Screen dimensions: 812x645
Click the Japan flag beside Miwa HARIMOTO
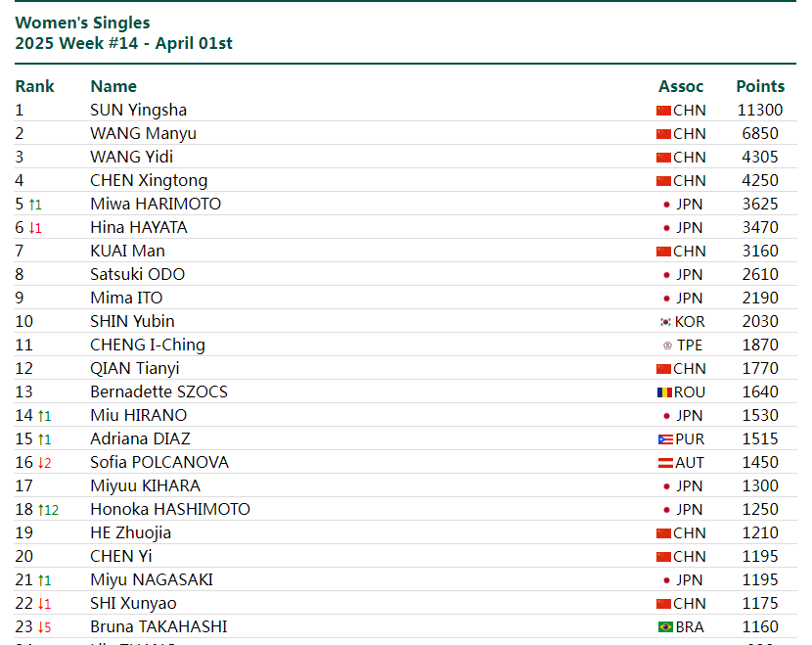(666, 205)
